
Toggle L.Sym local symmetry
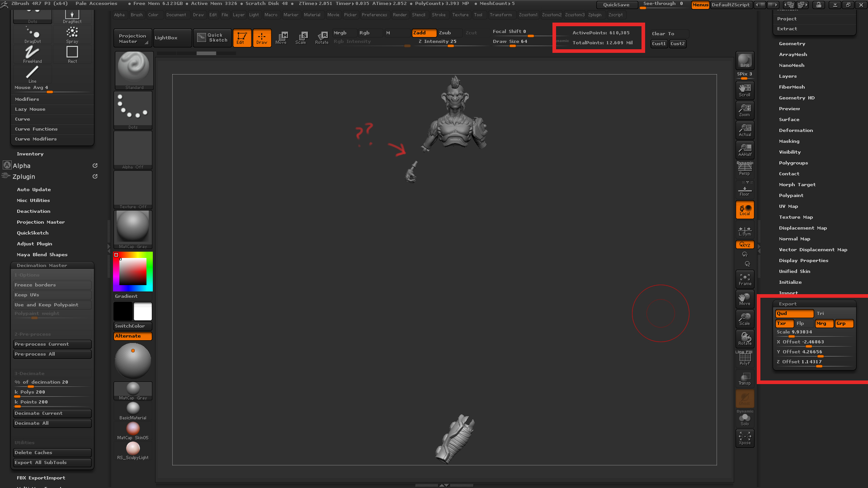[x=745, y=230]
